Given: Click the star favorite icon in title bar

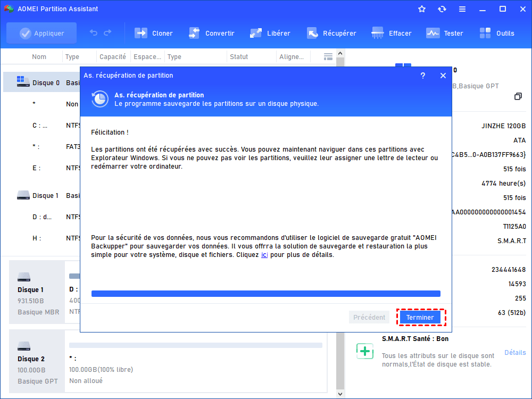Looking at the screenshot, I should point(422,9).
